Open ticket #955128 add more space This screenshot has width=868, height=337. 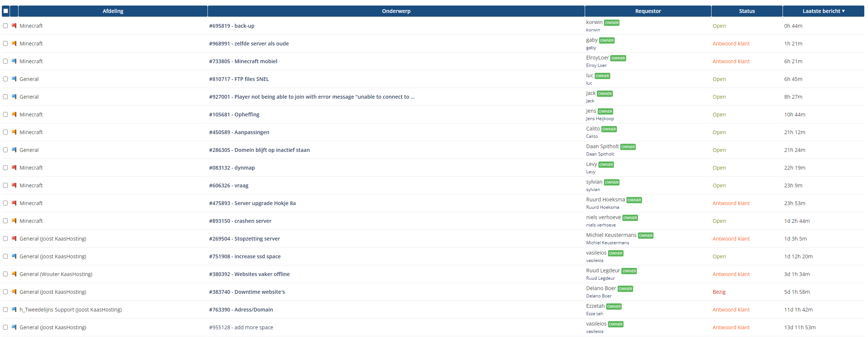pos(241,327)
